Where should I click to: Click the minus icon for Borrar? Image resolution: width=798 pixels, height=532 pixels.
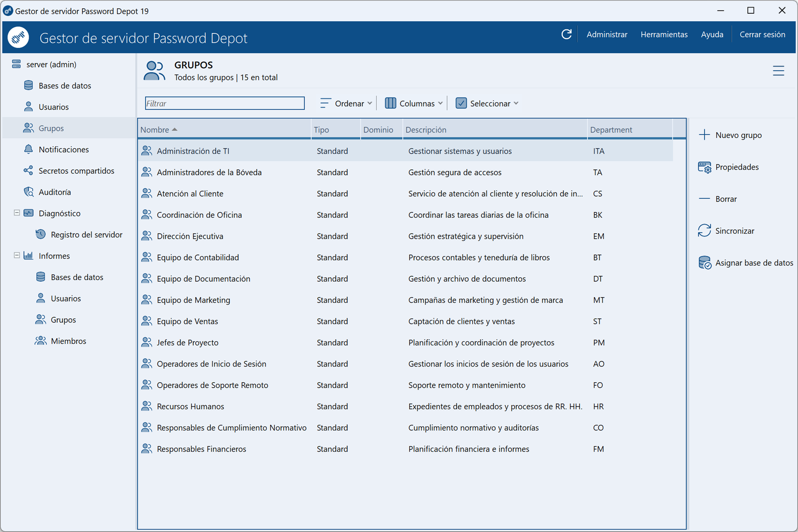pyautogui.click(x=704, y=199)
